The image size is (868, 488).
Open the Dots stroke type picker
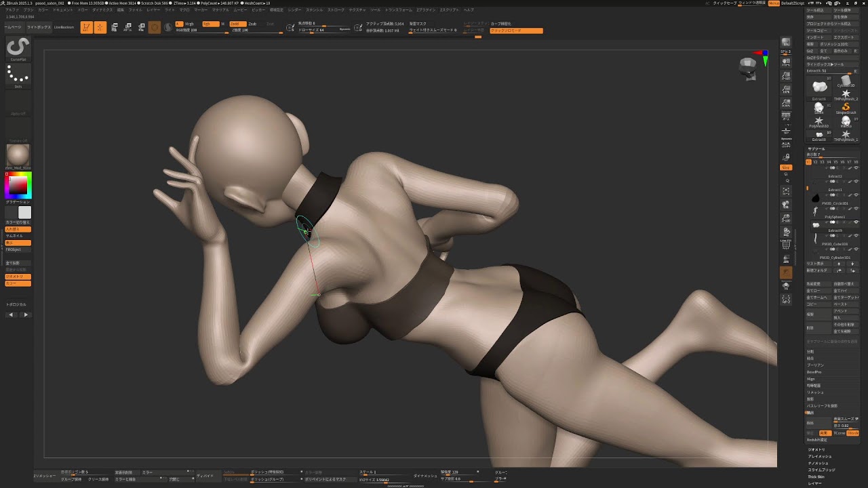[18, 75]
